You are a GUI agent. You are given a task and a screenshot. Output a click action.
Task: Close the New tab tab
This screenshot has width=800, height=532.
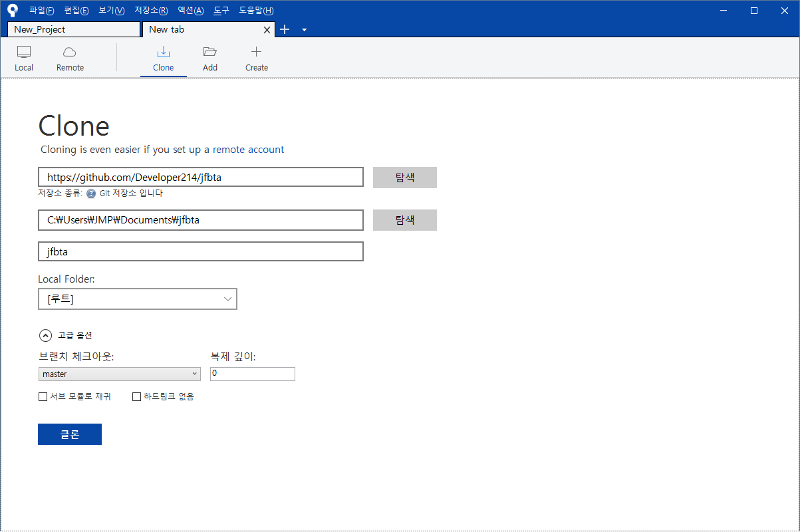tap(267, 30)
